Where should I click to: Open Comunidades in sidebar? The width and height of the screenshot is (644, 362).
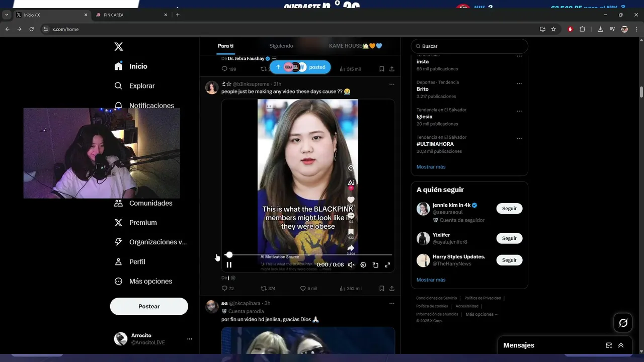click(143, 203)
